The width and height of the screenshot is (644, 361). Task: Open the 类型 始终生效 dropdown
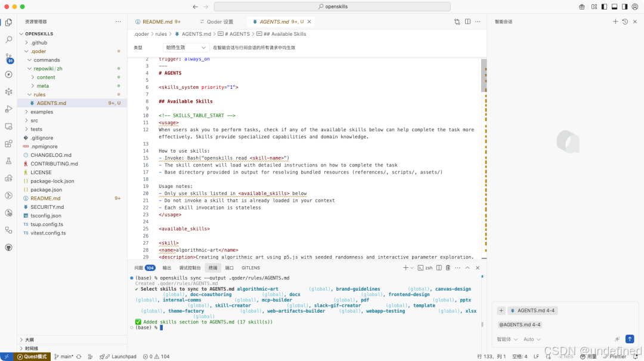[x=185, y=48]
